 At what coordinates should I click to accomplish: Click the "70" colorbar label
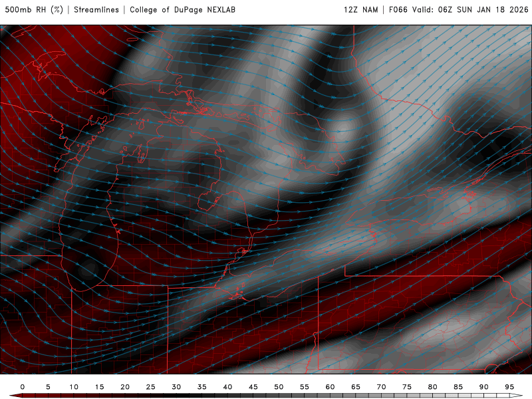coord(381,387)
